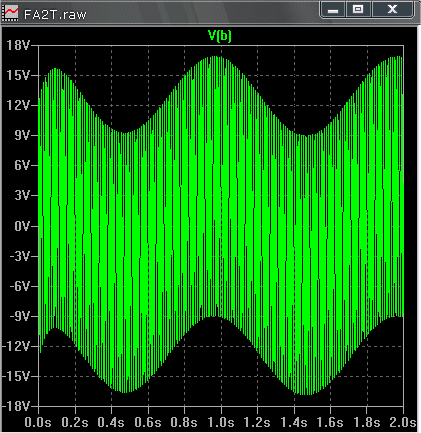Viewport: 421px width, 433px height.
Task: Close the FA2T.raw waveform window
Action: pos(393,9)
